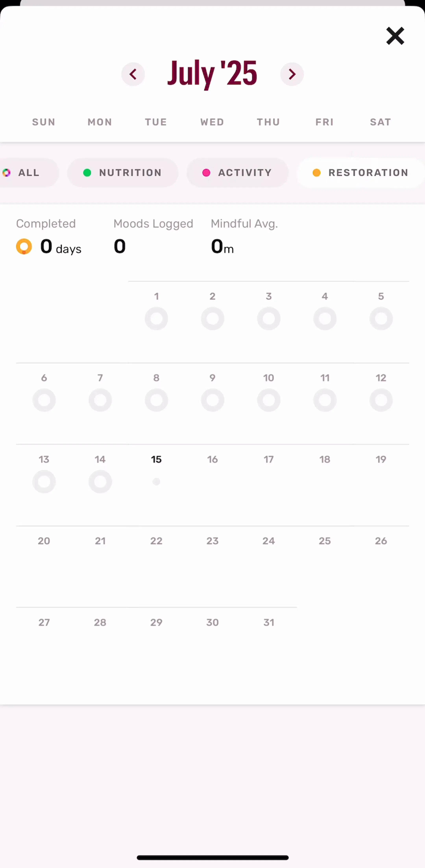Select today's date, July 15
The image size is (425, 868).
(156, 459)
